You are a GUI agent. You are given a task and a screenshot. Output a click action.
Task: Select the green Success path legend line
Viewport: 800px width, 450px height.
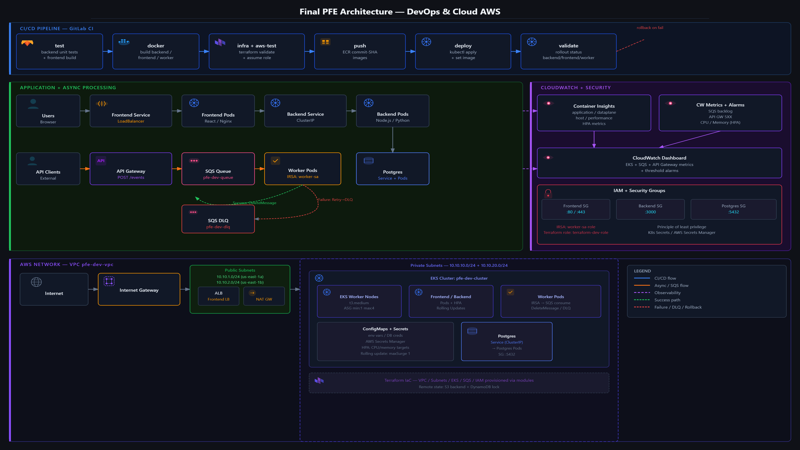coord(642,299)
